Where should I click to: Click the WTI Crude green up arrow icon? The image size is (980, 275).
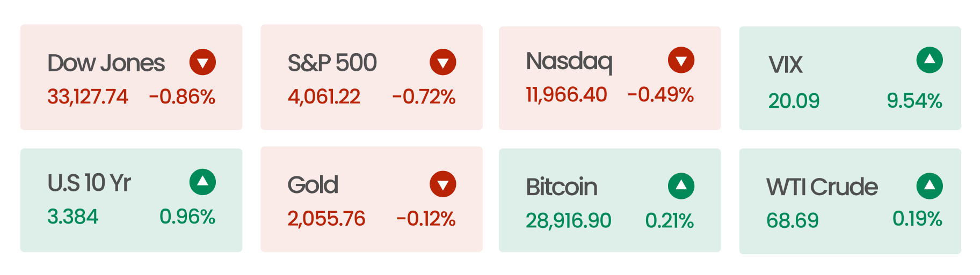[x=930, y=186]
